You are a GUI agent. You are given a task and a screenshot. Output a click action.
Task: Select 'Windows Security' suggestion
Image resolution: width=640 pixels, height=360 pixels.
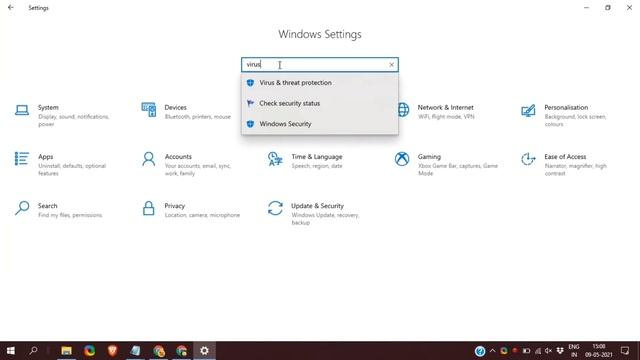pyautogui.click(x=320, y=124)
